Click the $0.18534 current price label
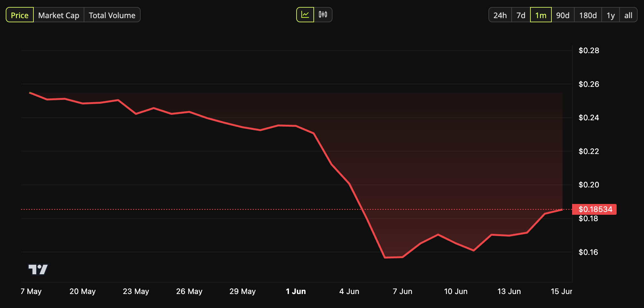Viewport: 644px width, 308px height. click(x=594, y=209)
